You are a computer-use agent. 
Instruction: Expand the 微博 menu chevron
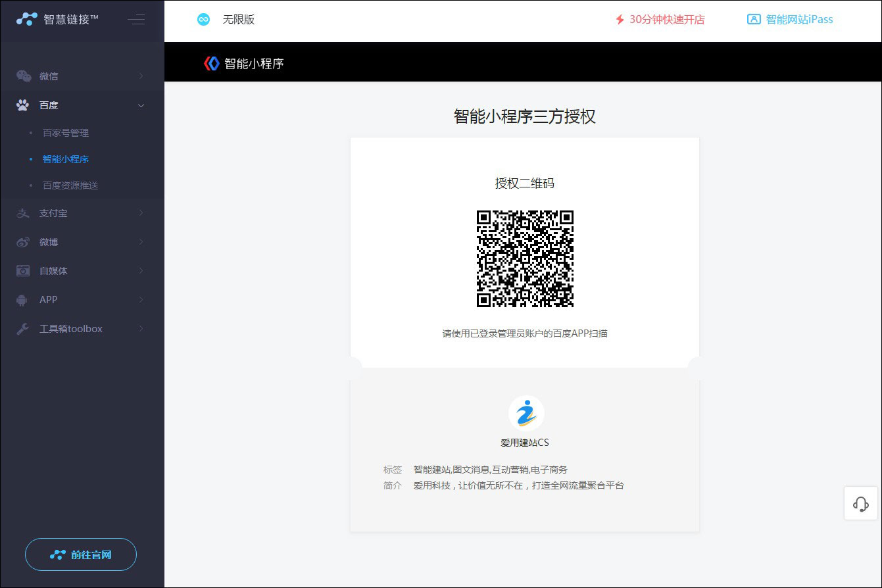pos(141,242)
